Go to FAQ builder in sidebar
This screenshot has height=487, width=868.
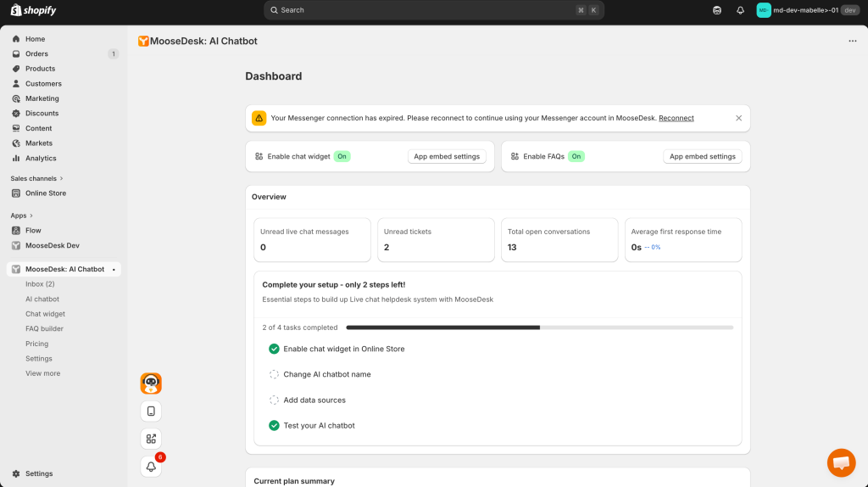[44, 328]
